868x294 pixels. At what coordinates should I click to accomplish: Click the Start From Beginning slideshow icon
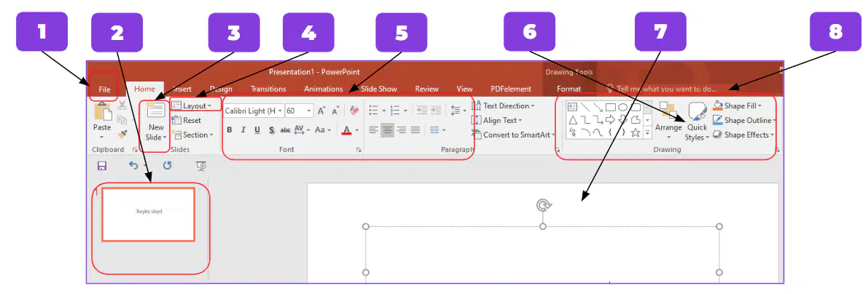click(x=201, y=166)
